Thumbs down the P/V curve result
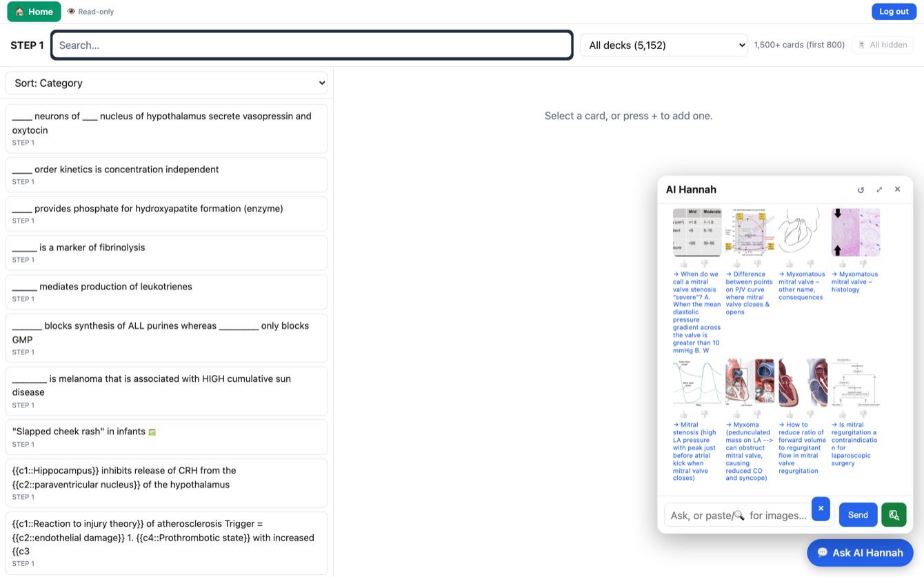The width and height of the screenshot is (924, 577). point(757,264)
